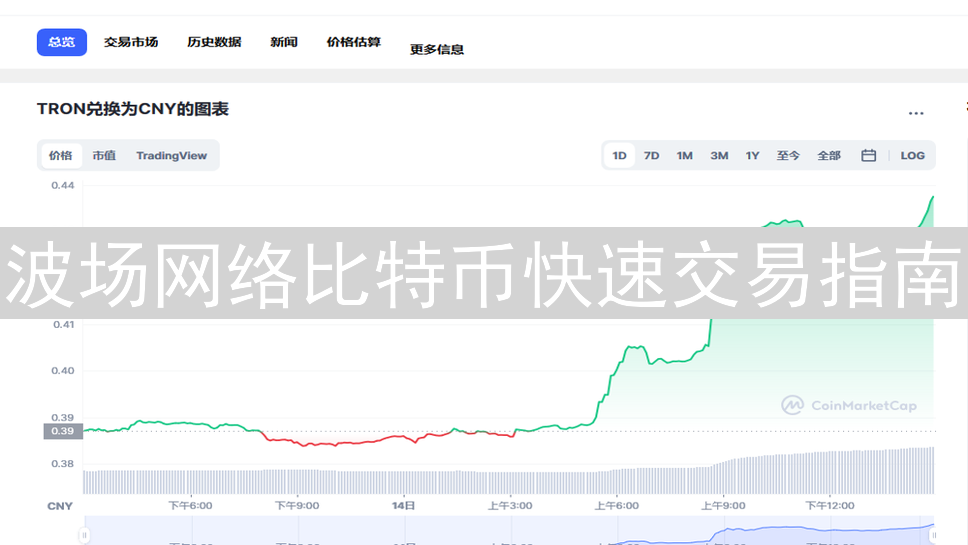
Task: Click the left range slider handle
Action: 85,535
